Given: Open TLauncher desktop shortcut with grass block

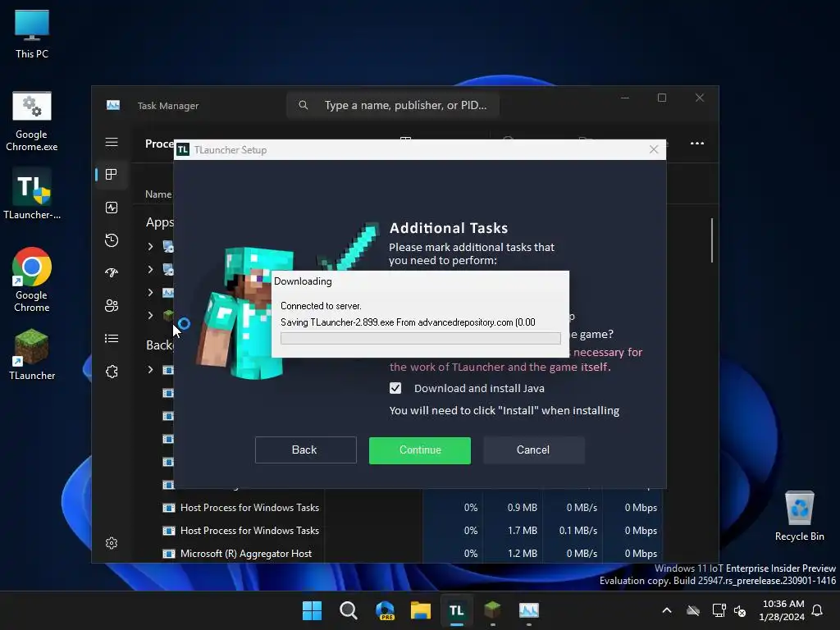Looking at the screenshot, I should pyautogui.click(x=32, y=354).
